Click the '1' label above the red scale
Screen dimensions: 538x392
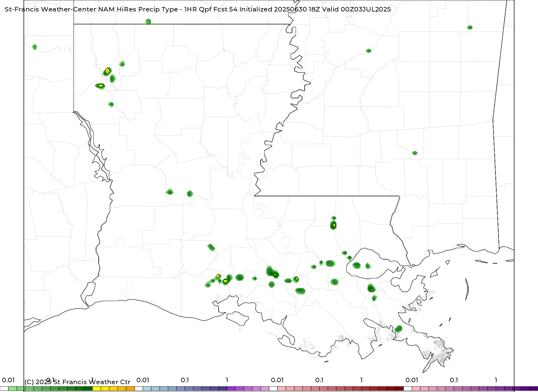click(361, 380)
